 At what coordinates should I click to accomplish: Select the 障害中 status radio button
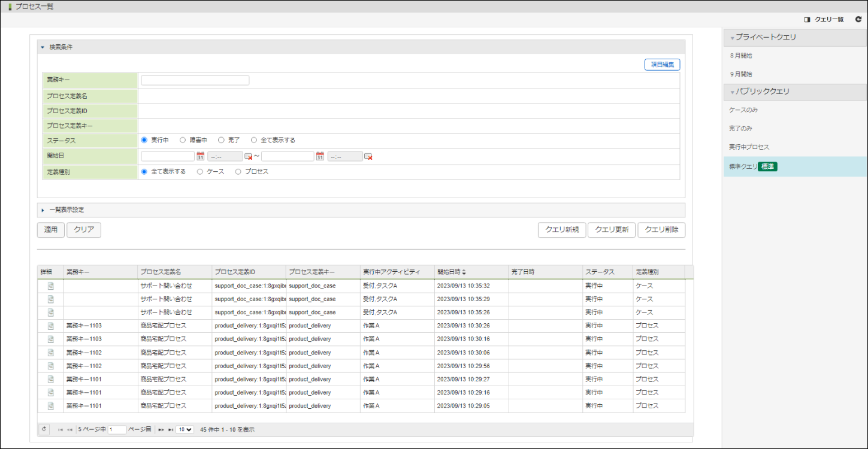coord(183,140)
